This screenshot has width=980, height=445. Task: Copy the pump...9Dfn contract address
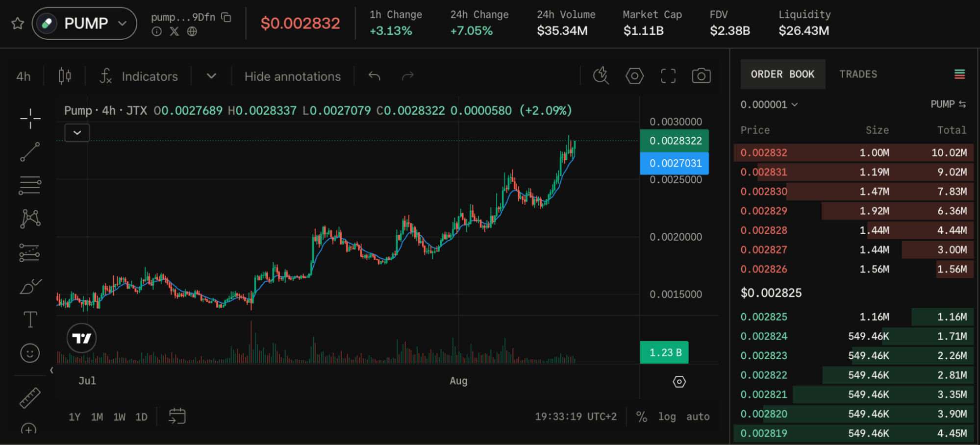coord(226,17)
